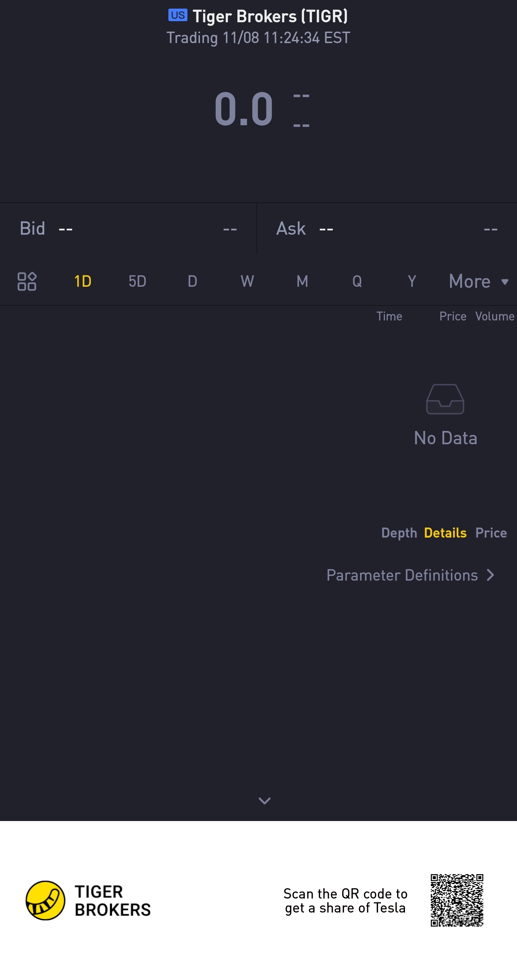517x980 pixels.
Task: Tap the TIGER BROKERS wordmark text
Action: click(x=113, y=900)
